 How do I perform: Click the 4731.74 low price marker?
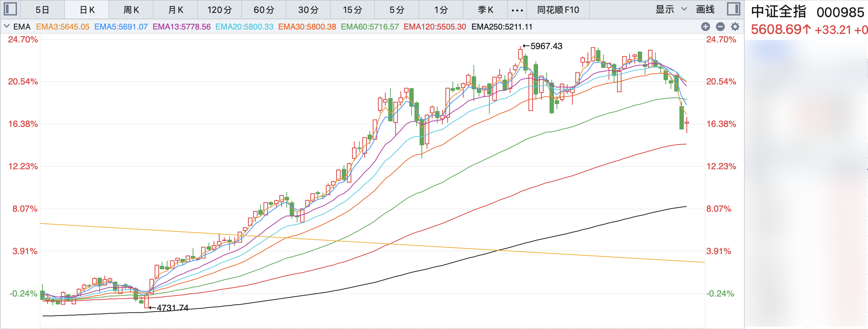tap(172, 308)
